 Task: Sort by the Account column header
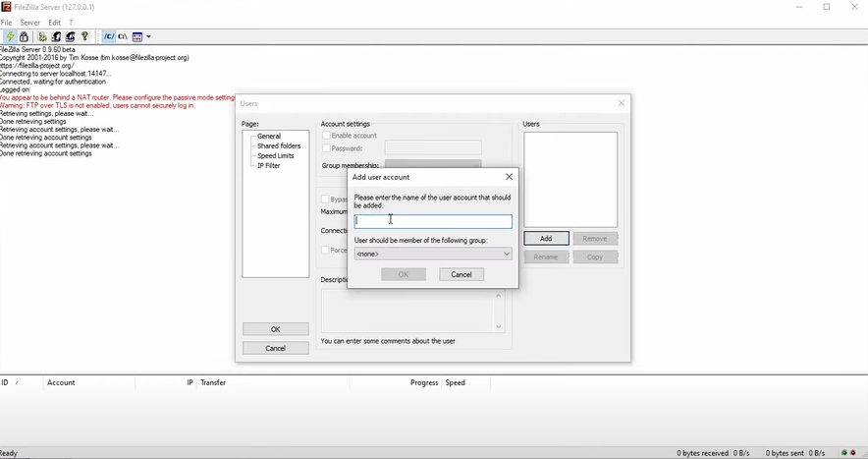click(x=61, y=382)
